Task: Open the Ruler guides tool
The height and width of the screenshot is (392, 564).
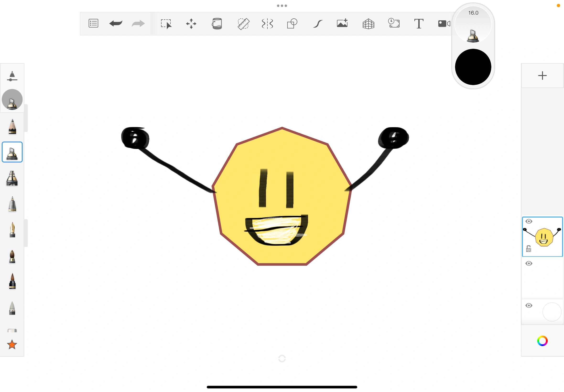Action: (243, 24)
